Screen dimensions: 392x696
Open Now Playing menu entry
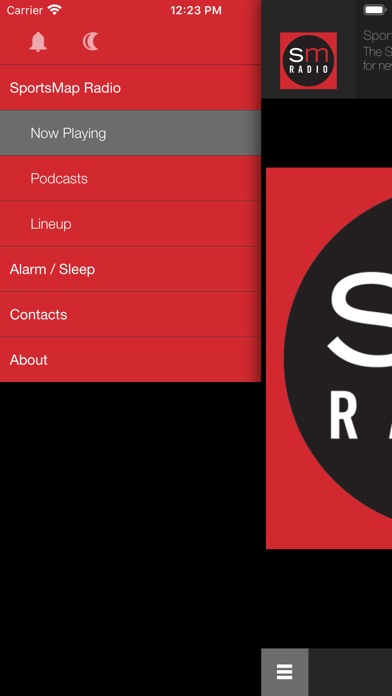[131, 133]
